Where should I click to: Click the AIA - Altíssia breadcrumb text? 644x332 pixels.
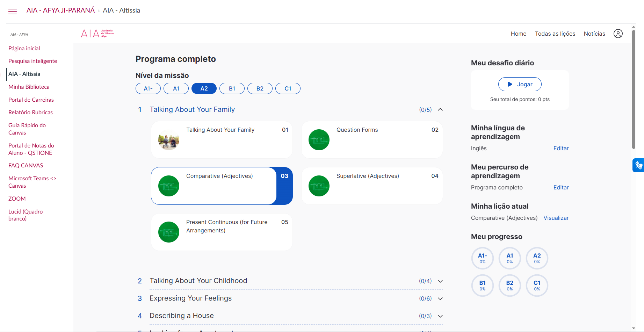point(121,10)
